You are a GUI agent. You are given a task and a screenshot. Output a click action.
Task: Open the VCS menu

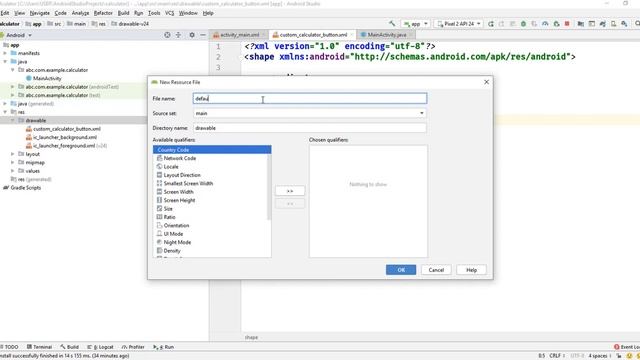point(169,13)
